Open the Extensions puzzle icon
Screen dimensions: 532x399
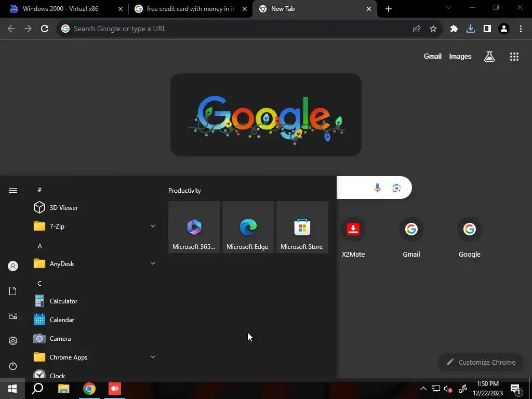pyautogui.click(x=454, y=29)
